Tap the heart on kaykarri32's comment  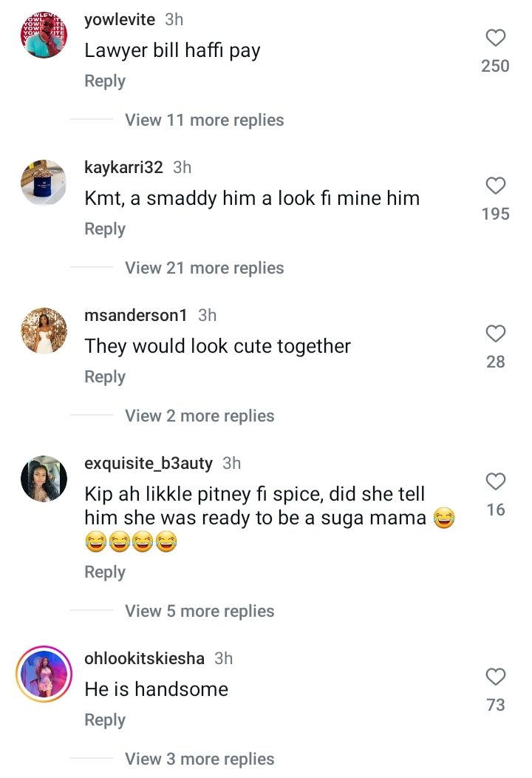[x=495, y=186]
